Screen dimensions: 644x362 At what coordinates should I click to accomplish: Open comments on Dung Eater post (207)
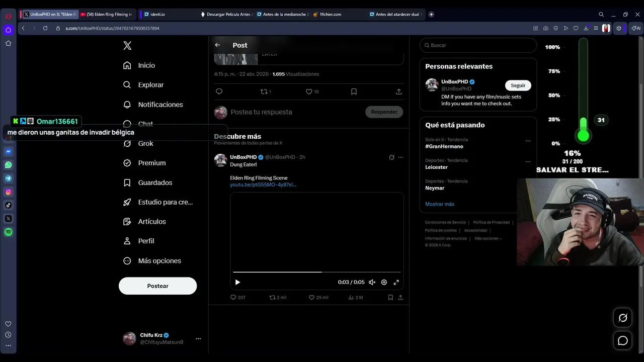[x=237, y=298]
